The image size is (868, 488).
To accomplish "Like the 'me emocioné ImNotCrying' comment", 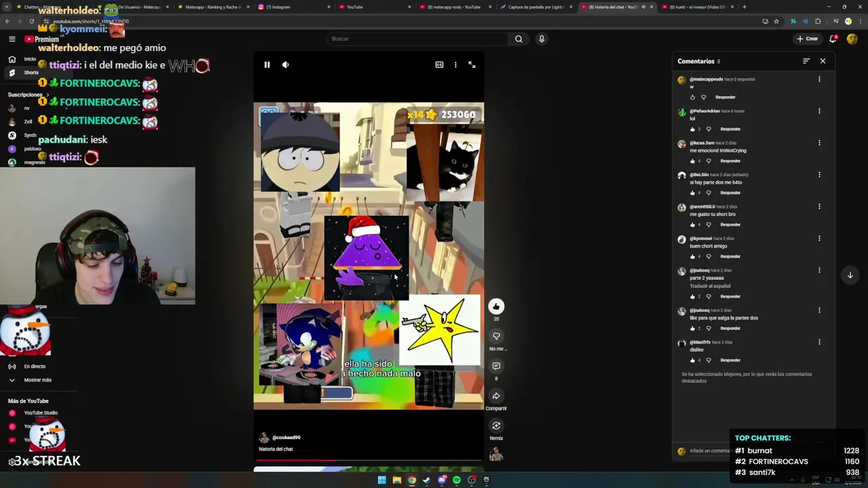I will point(692,161).
